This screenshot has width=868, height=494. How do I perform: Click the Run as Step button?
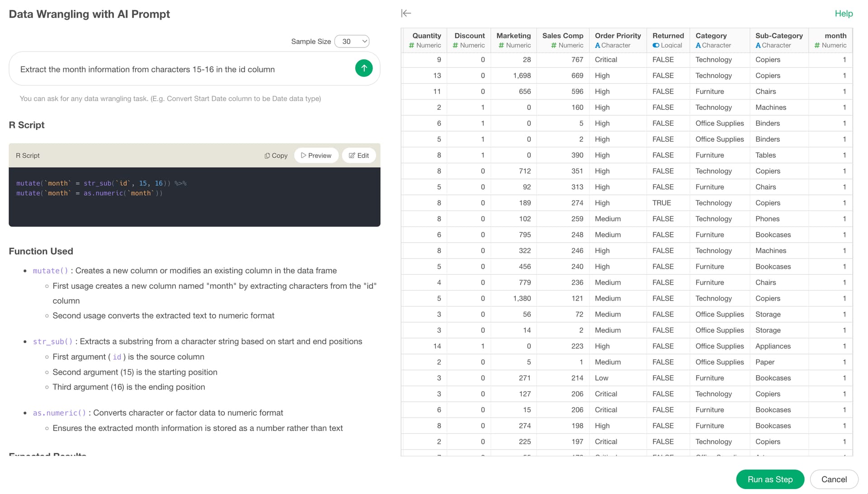[770, 479]
